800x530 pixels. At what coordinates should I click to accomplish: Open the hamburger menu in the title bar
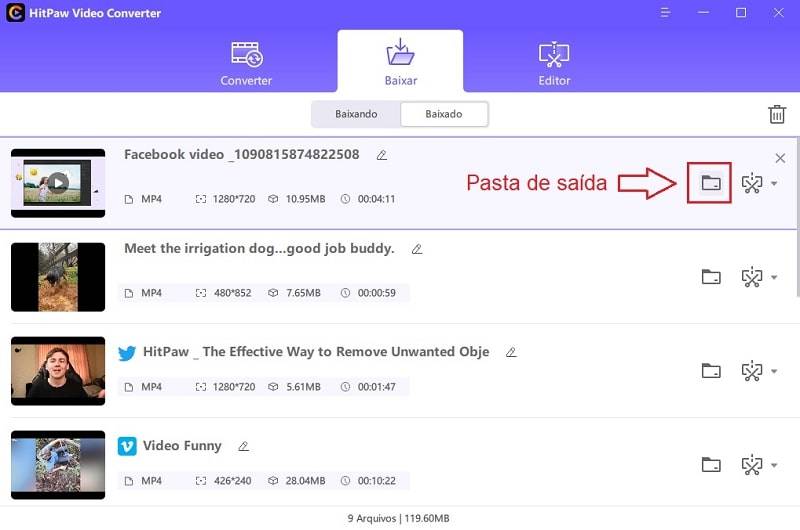[665, 12]
